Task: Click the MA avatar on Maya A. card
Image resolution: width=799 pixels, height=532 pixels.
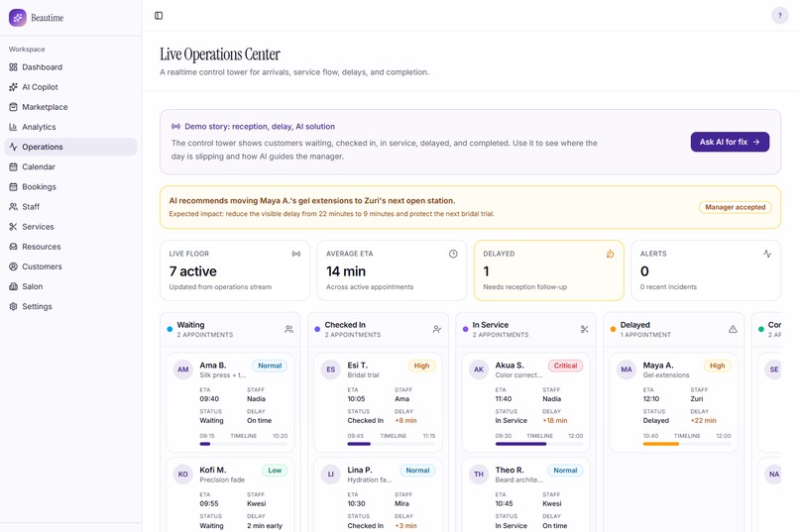Action: [x=627, y=370]
